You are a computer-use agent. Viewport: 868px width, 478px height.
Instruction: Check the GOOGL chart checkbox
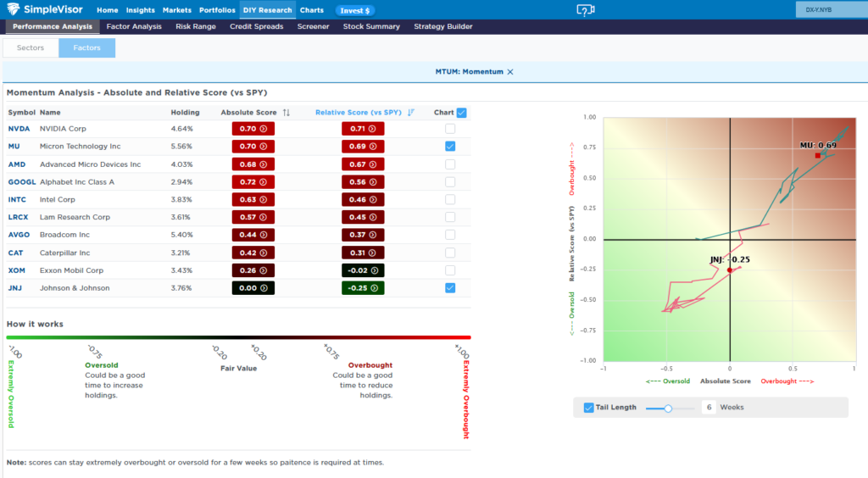point(450,182)
